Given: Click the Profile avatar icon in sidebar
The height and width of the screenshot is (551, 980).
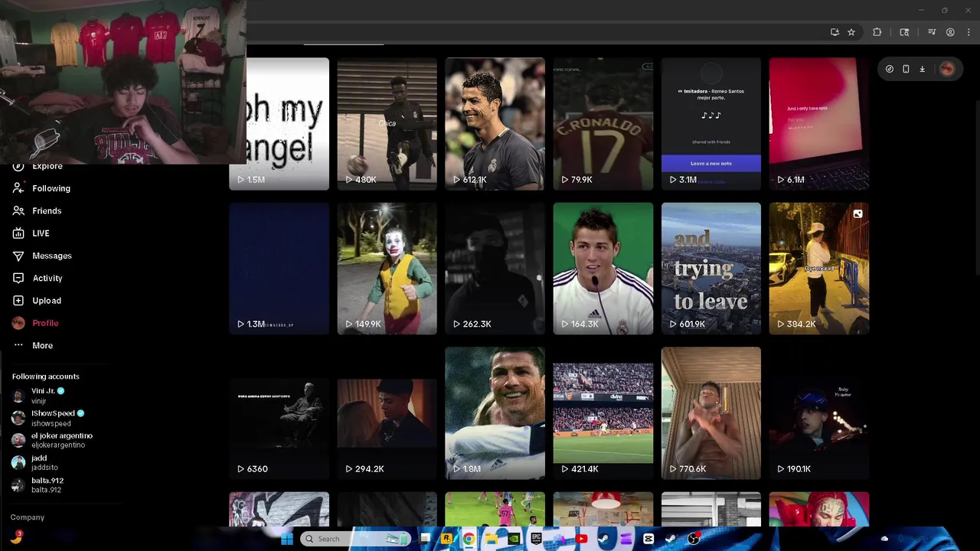Looking at the screenshot, I should coord(18,323).
